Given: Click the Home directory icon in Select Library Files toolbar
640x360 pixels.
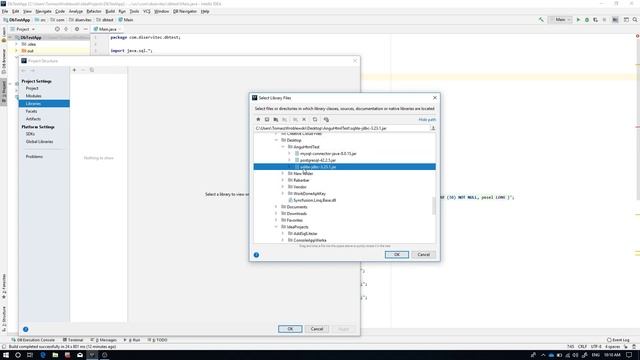Looking at the screenshot, I should point(258,120).
